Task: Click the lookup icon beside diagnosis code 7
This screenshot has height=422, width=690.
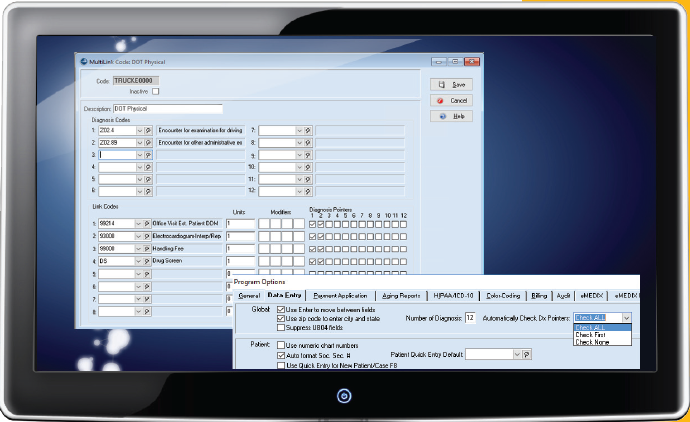Action: (308, 130)
